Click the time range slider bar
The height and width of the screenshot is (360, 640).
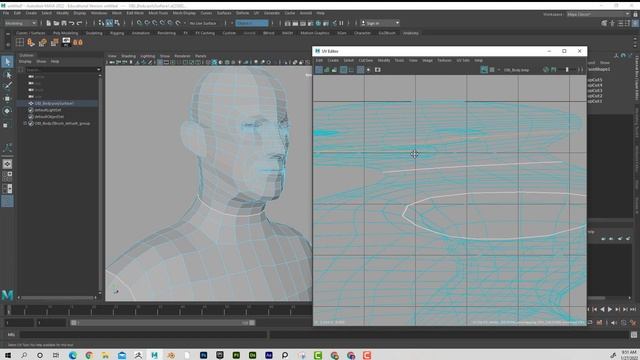[162, 322]
